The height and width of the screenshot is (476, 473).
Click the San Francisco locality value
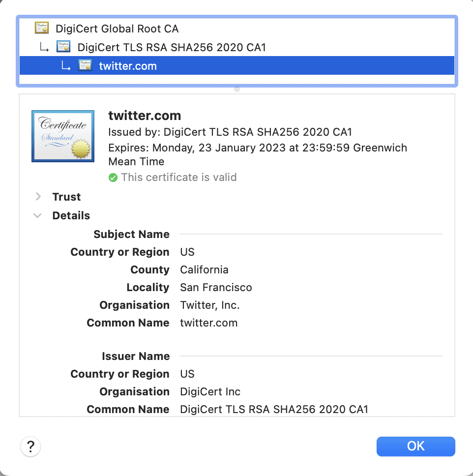point(216,287)
